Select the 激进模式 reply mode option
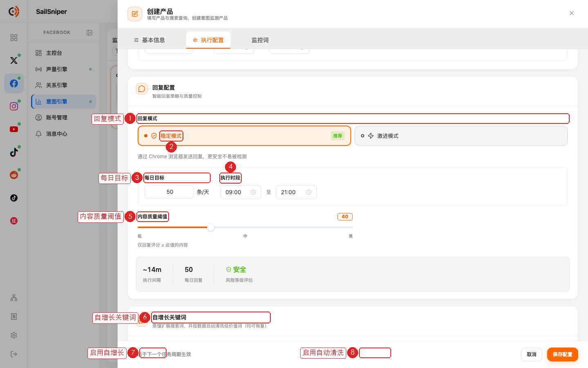Image resolution: width=588 pixels, height=368 pixels. coord(461,136)
